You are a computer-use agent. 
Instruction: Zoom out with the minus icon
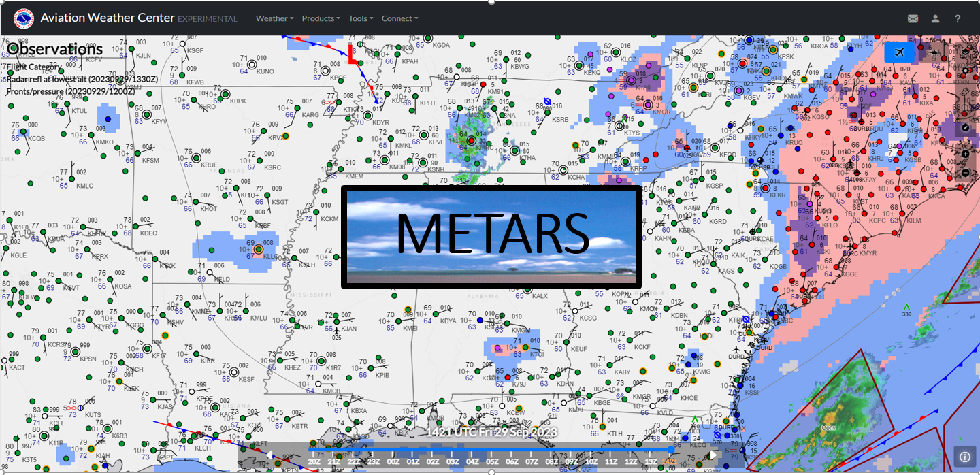coord(966,173)
